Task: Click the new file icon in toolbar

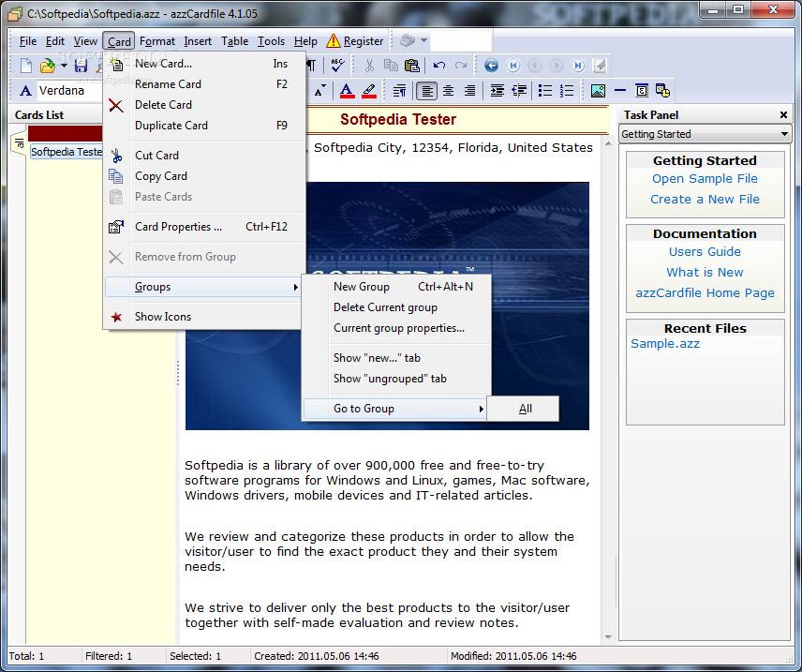Action: 26,66
